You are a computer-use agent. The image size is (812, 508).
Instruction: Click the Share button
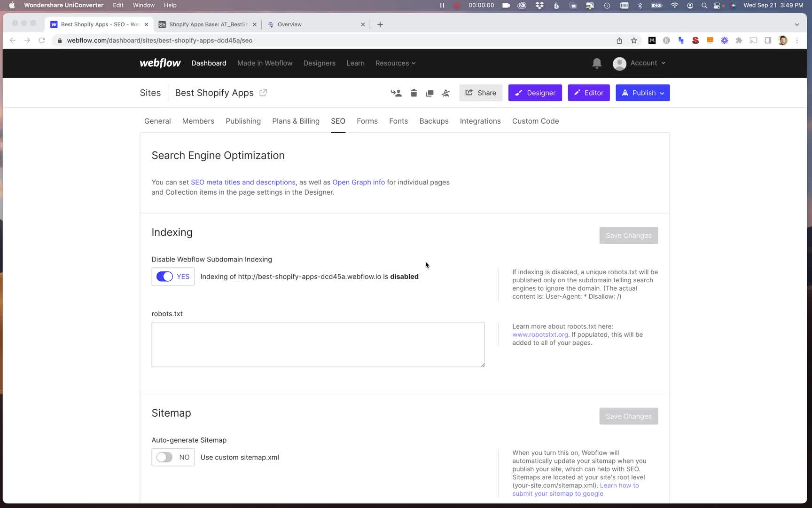point(481,93)
